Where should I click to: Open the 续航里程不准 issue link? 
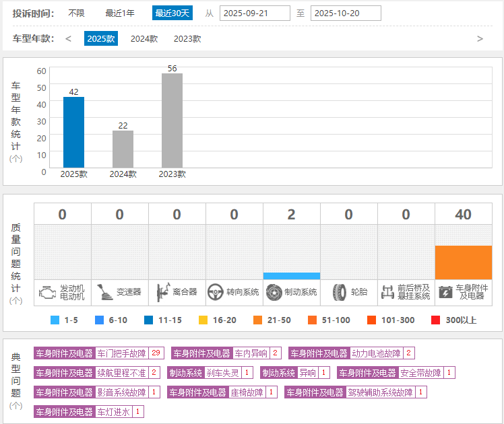(x=121, y=373)
